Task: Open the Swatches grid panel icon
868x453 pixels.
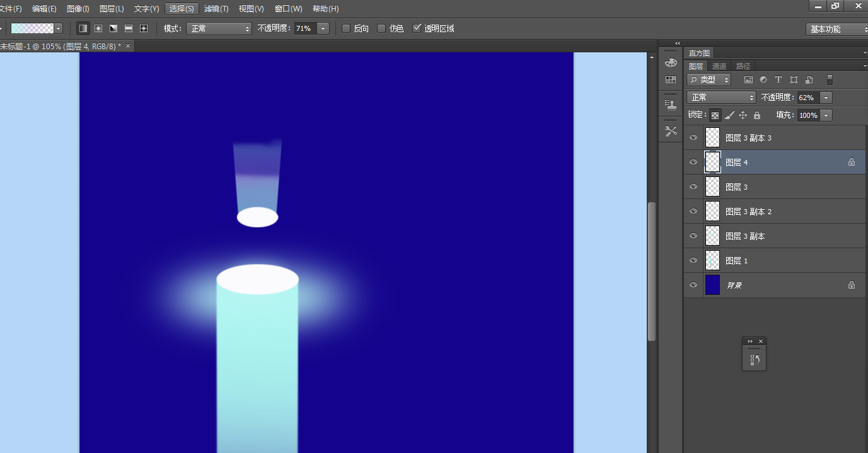Action: [x=671, y=80]
